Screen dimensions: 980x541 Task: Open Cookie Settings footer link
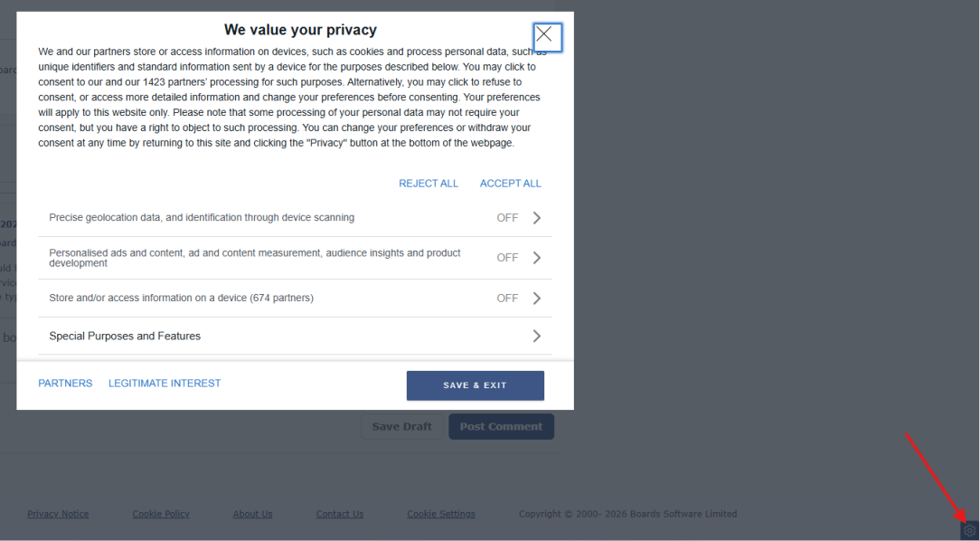(x=441, y=514)
